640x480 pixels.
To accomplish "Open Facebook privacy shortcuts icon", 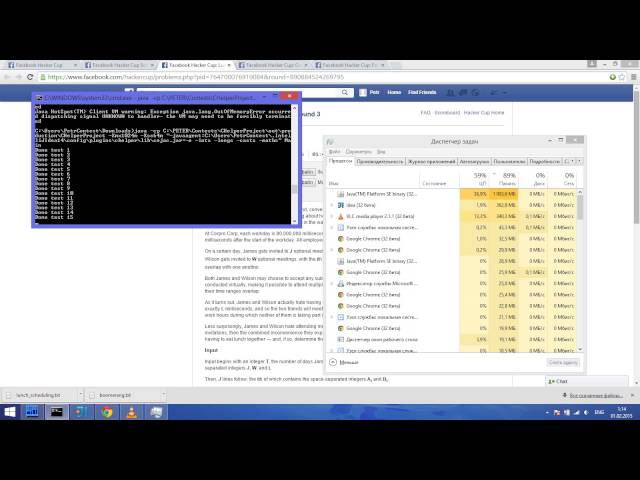I will click(494, 93).
